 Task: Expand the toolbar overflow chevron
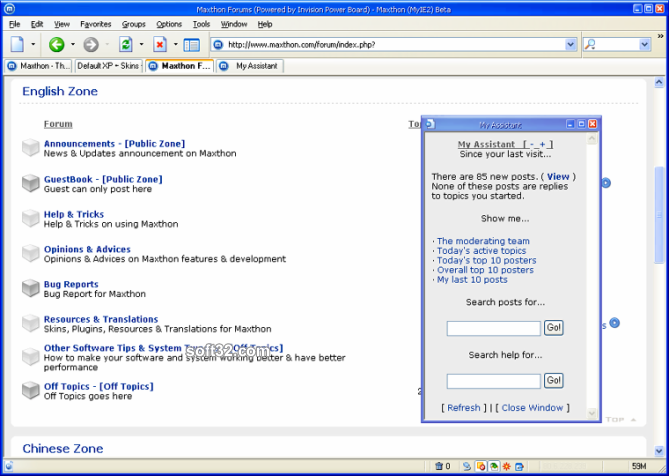661,36
